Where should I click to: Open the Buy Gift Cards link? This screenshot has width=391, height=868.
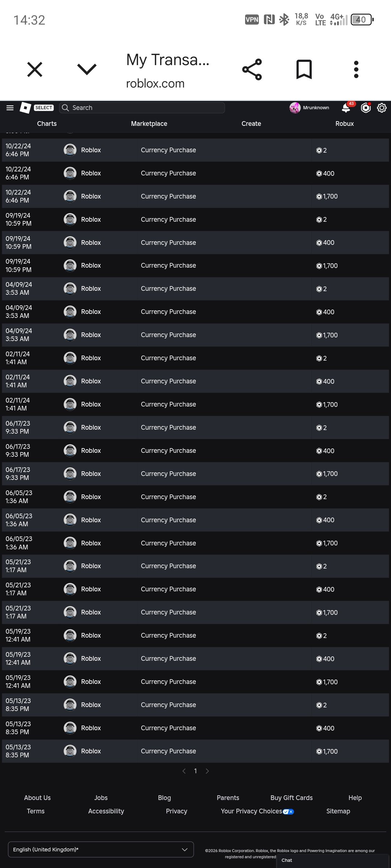(x=291, y=797)
